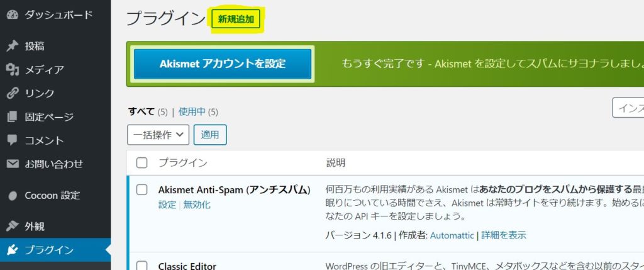Select the プラグイン sidebar item
This screenshot has height=270, width=644.
55,250
